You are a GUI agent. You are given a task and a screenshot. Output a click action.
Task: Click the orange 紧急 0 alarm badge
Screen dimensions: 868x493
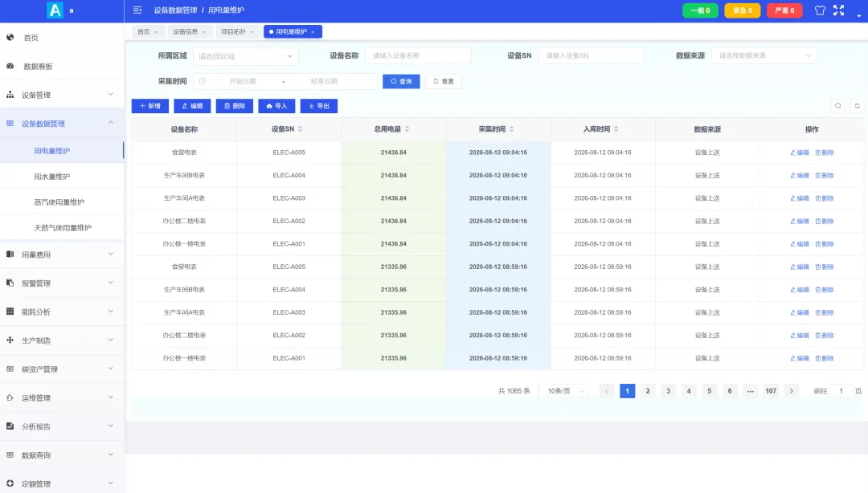pyautogui.click(x=743, y=10)
